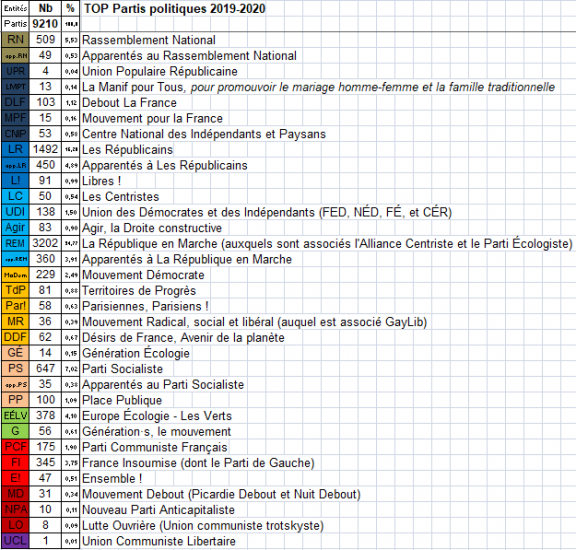Image resolution: width=576 pixels, height=550 pixels.
Task: Select the RN colored label cell
Action: coord(15,40)
